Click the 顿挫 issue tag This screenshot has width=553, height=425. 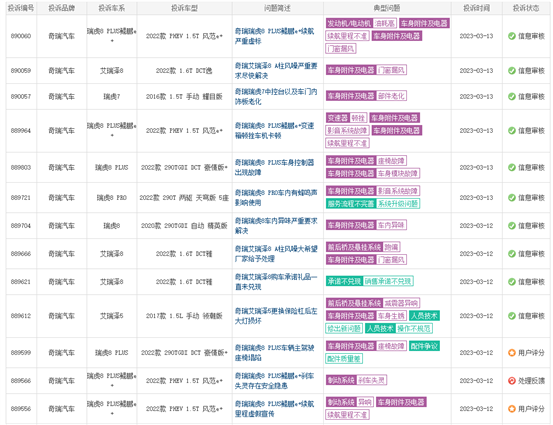point(358,118)
